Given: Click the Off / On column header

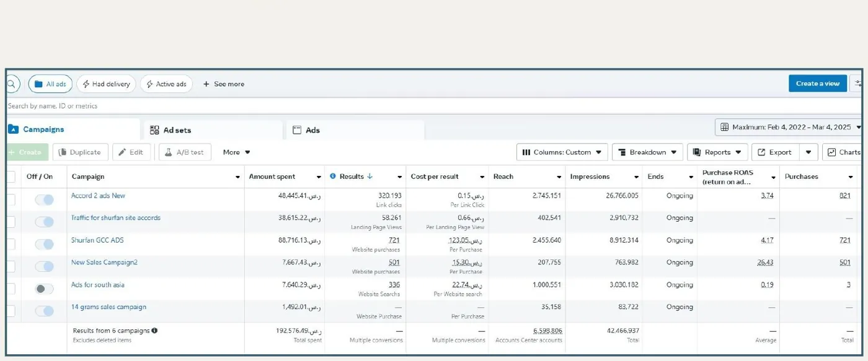Looking at the screenshot, I should tap(40, 176).
